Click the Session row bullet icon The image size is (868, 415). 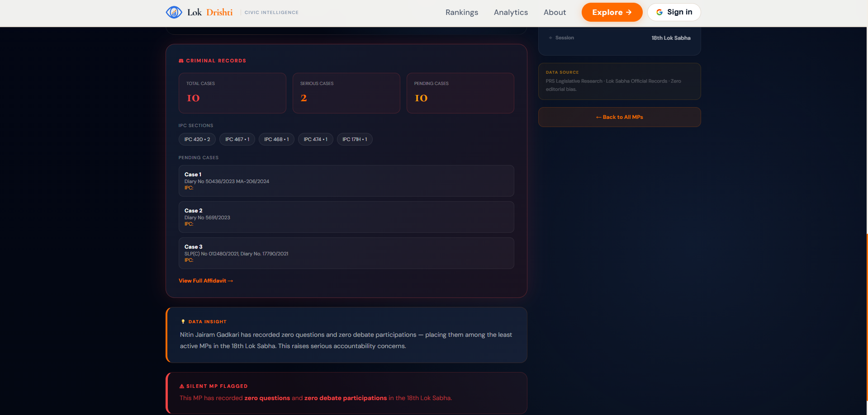click(550, 38)
